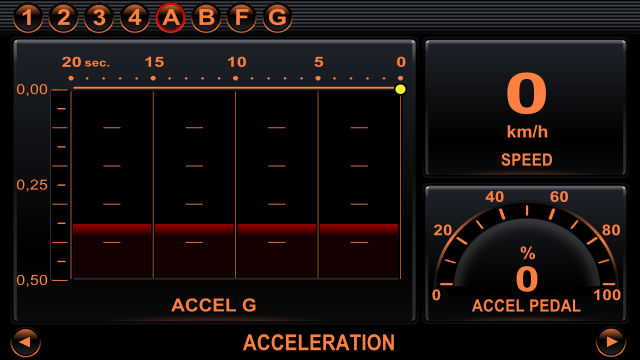The image size is (640, 360).
Task: Click the 15 seconds timeline mark
Action: pyautogui.click(x=154, y=62)
